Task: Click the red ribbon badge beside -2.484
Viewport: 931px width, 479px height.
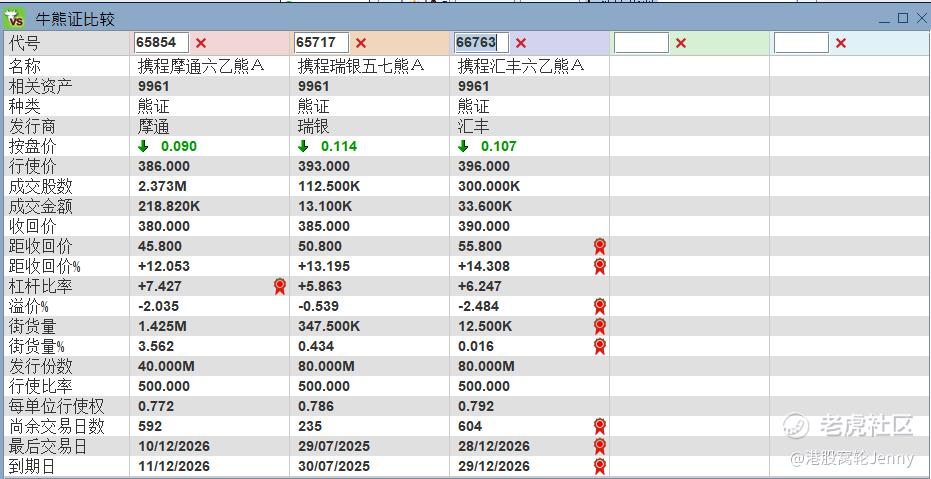Action: point(600,306)
